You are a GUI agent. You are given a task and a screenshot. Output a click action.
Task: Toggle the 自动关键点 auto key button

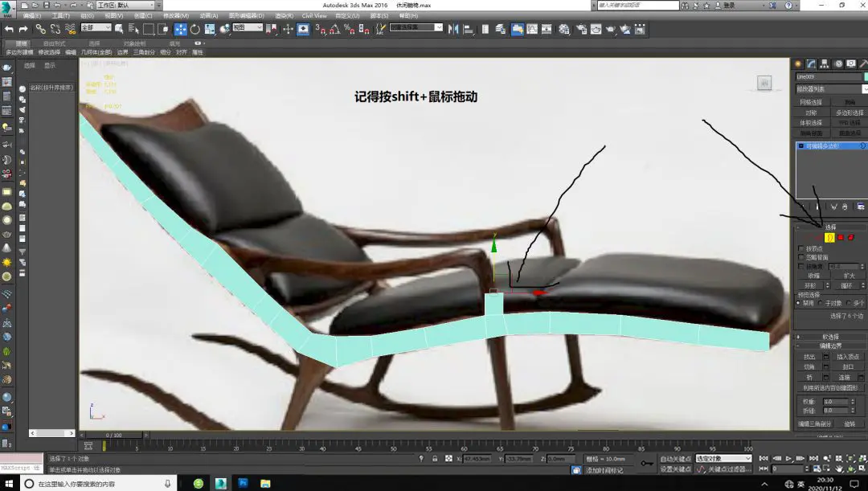(675, 459)
